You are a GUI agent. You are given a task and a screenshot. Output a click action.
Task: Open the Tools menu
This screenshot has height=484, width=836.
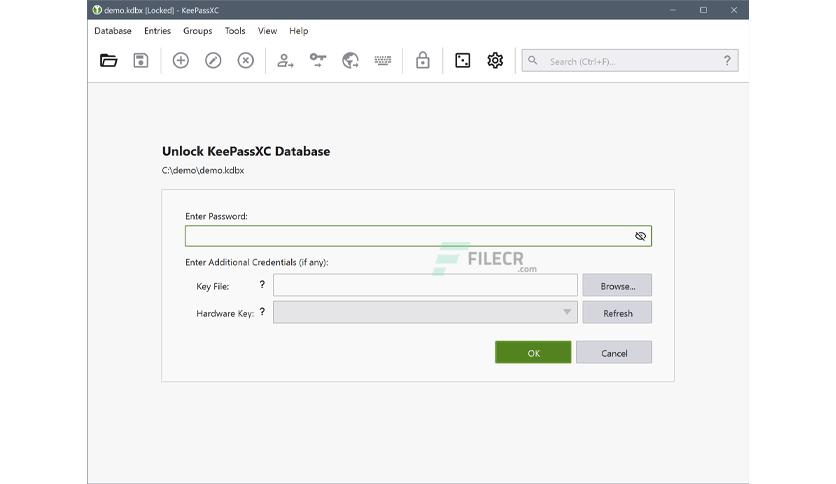tap(235, 31)
